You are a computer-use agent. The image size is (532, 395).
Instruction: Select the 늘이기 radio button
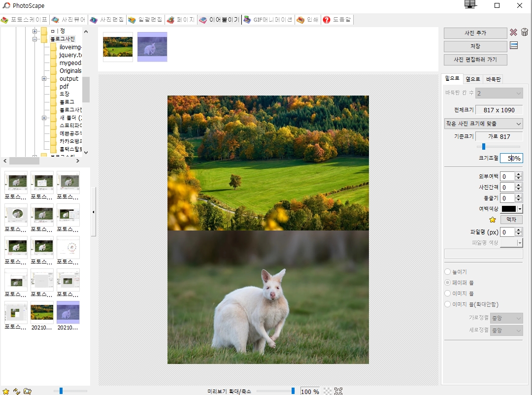coord(447,272)
